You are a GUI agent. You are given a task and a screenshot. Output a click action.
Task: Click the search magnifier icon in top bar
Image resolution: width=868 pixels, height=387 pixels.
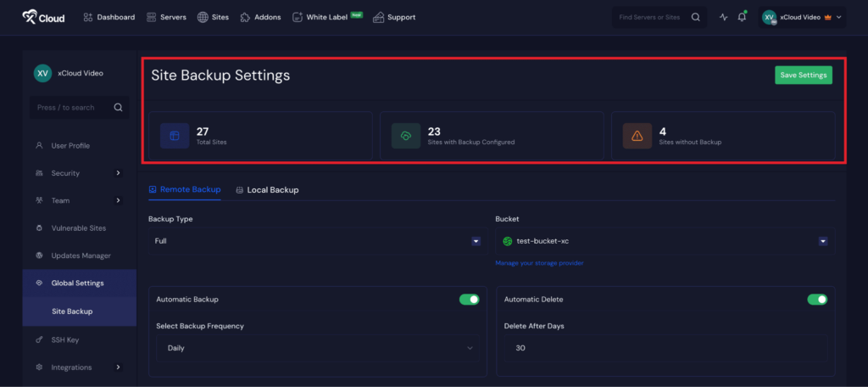pyautogui.click(x=696, y=17)
